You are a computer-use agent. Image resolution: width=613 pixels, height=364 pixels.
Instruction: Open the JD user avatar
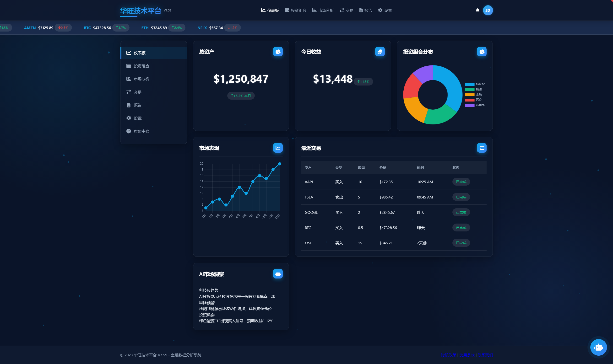(488, 10)
